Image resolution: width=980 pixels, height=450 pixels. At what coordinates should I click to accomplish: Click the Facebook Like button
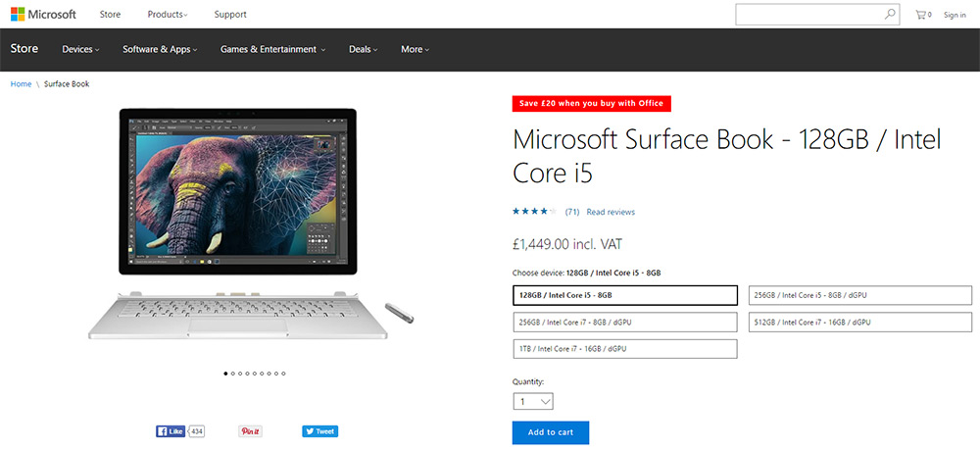click(x=171, y=431)
